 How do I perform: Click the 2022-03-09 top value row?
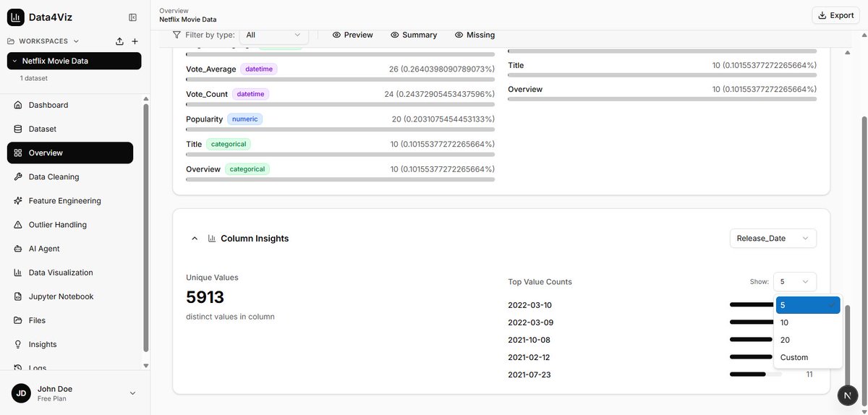click(662, 322)
